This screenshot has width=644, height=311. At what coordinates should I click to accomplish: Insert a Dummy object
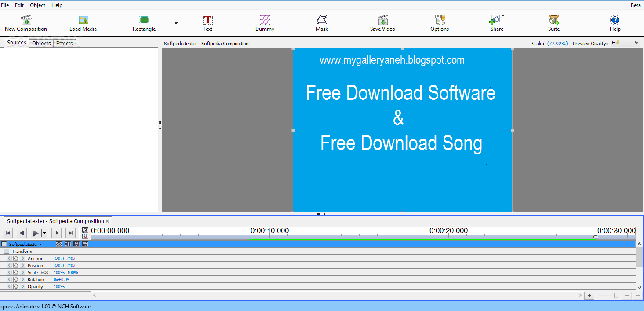tap(264, 23)
